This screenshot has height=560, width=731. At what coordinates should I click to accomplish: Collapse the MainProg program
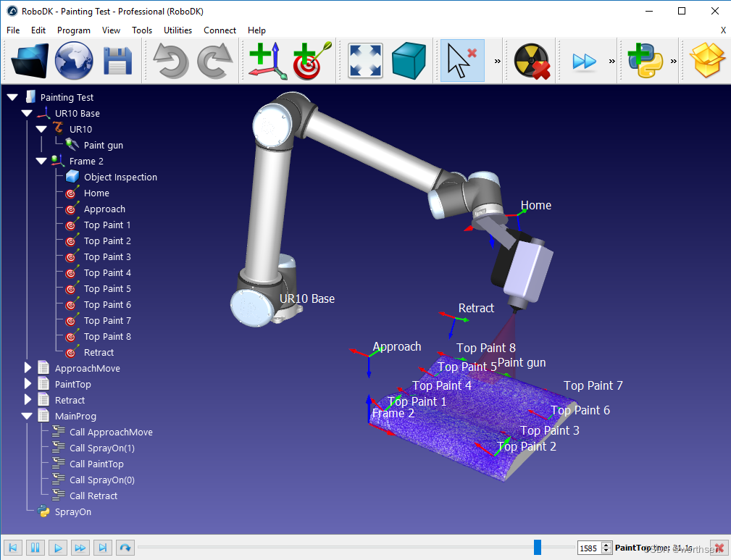(27, 416)
